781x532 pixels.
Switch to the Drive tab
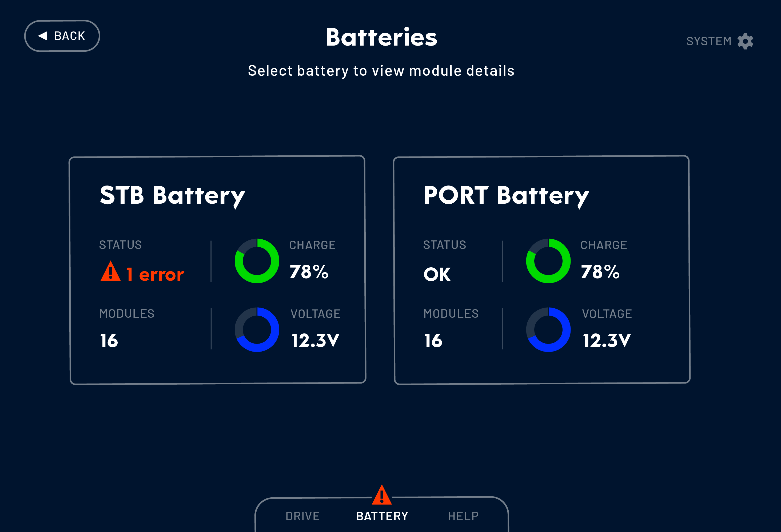click(x=302, y=516)
